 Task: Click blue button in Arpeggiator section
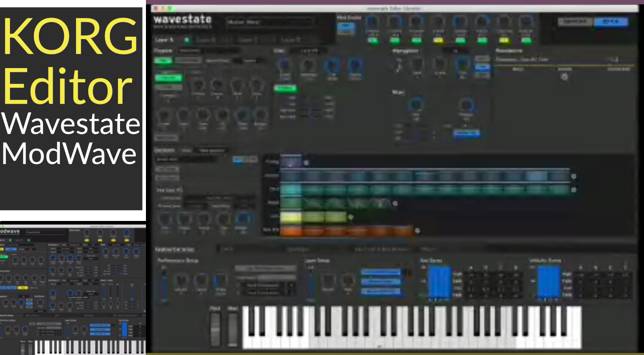pos(482,68)
